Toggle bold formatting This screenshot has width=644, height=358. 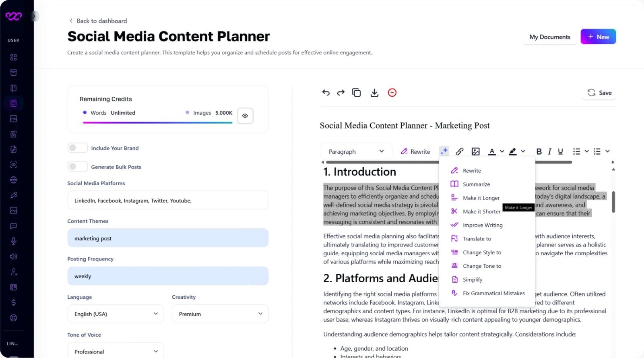[x=539, y=151]
